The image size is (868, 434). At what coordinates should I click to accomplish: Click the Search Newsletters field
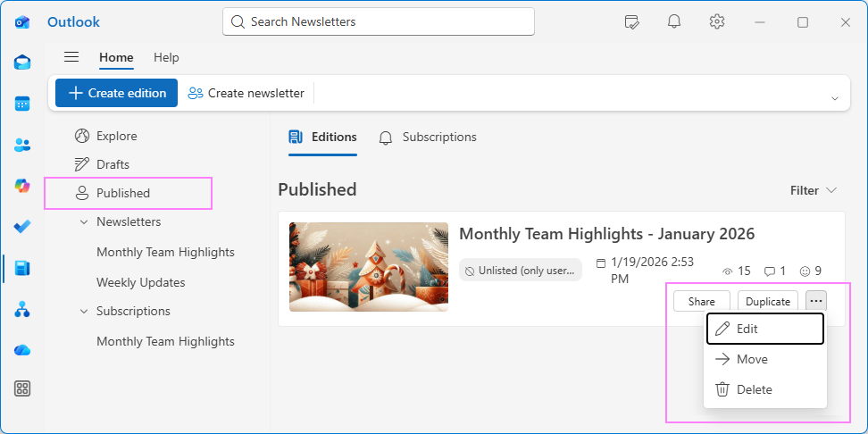point(379,21)
